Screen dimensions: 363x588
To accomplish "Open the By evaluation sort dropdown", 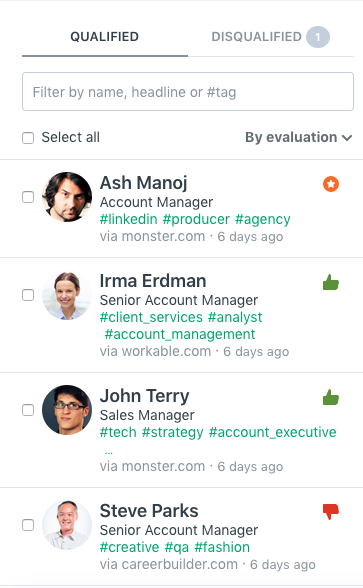I will [298, 137].
